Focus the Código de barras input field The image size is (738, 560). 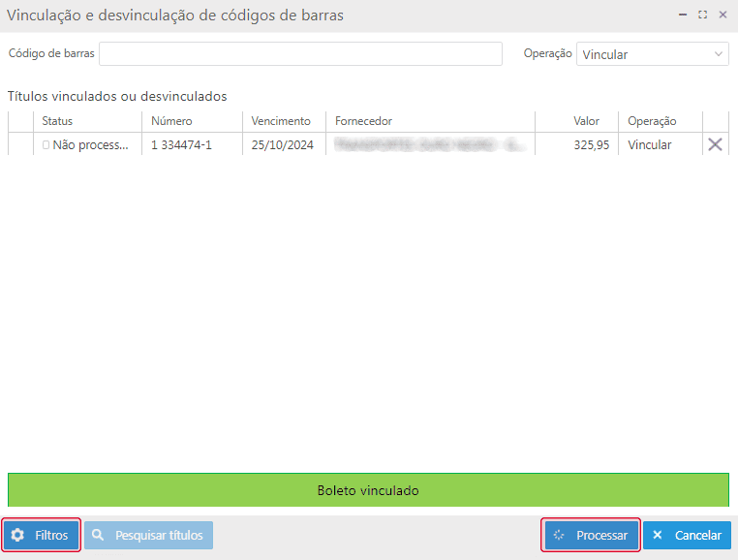point(300,54)
